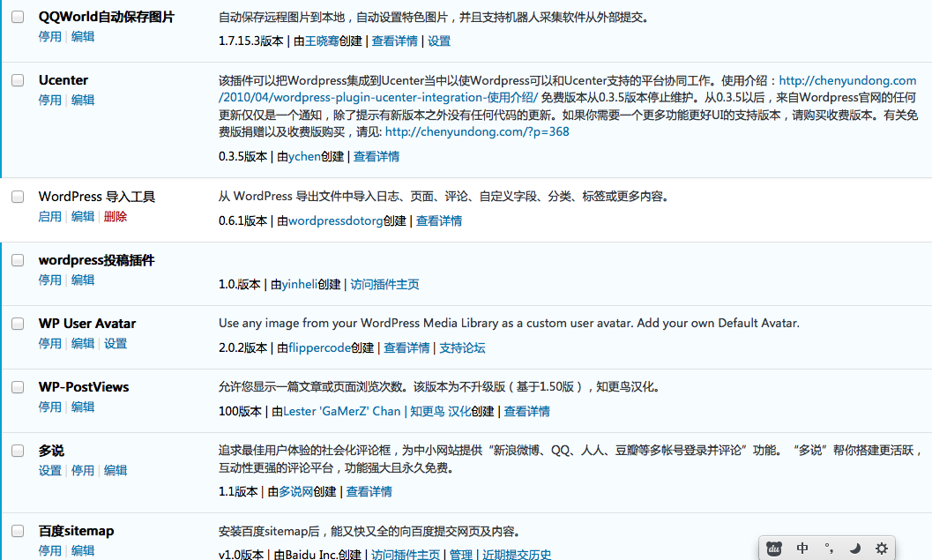Edit the wordpress投稿插件 plugin

point(83,280)
